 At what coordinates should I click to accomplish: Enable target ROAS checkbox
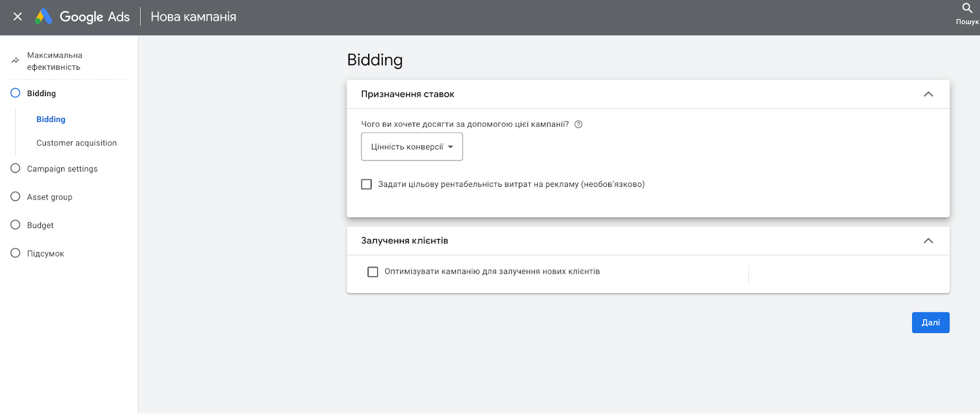click(367, 184)
